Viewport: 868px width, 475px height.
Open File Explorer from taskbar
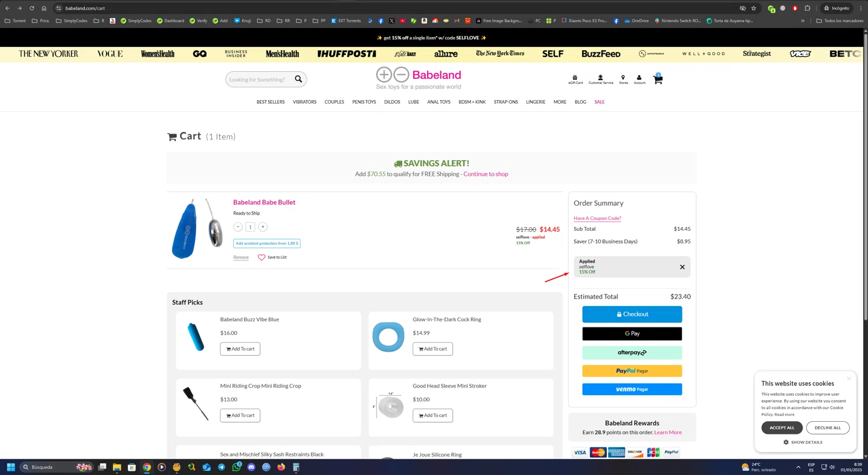coord(117,467)
